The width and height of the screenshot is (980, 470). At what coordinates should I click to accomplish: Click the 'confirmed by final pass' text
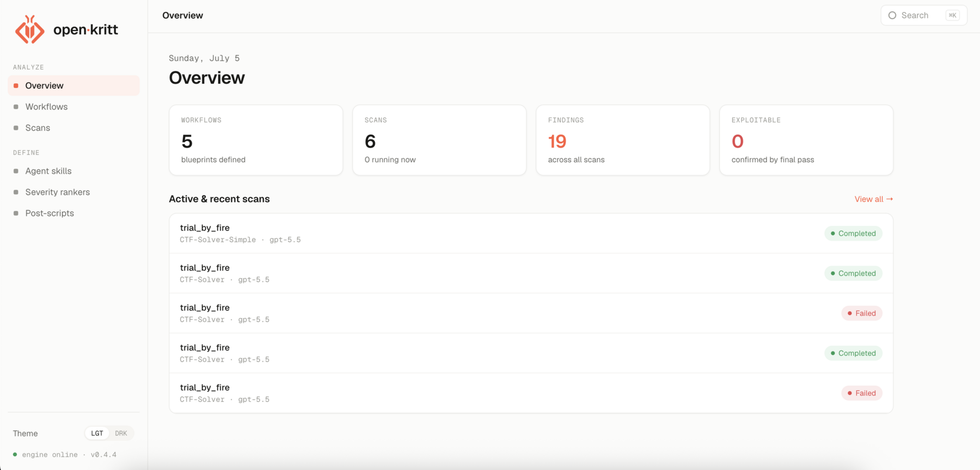(x=773, y=159)
